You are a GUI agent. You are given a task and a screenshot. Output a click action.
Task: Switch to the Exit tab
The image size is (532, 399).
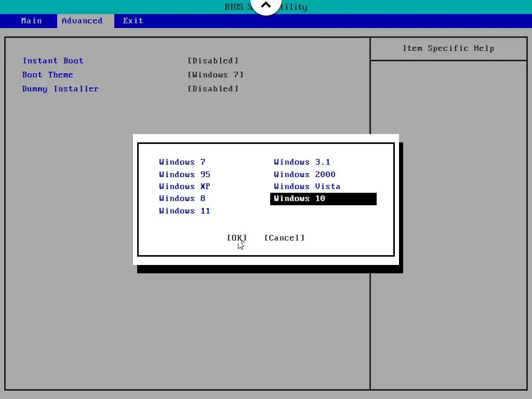coord(133,21)
